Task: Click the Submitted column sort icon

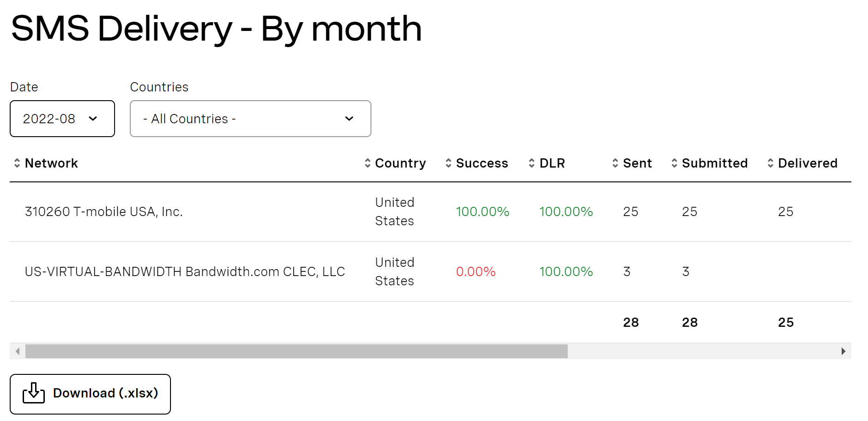Action: (x=674, y=163)
